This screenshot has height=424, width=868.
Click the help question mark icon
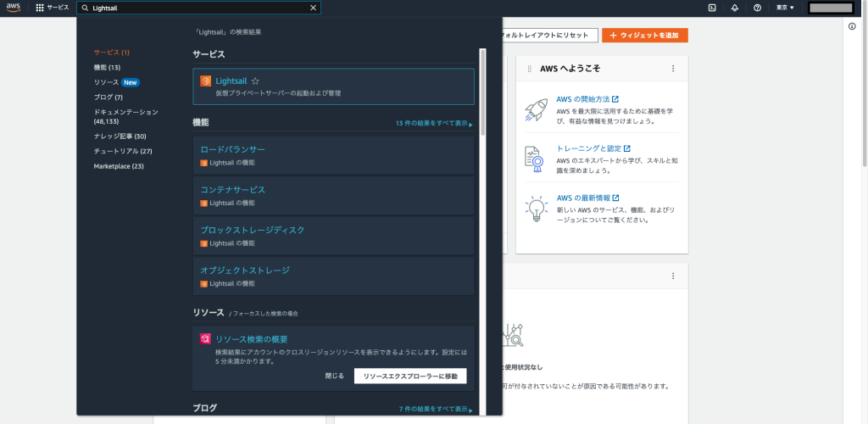click(757, 8)
